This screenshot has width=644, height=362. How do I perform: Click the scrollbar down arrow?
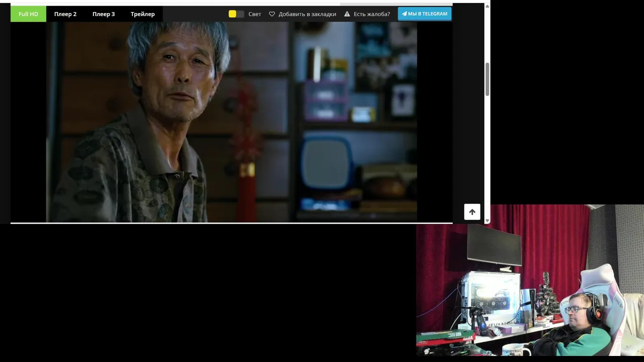[487, 220]
